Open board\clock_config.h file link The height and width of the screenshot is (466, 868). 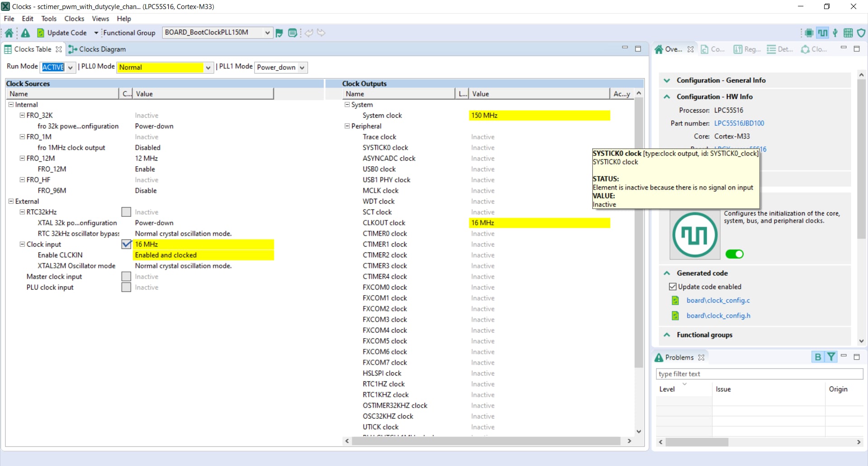click(x=718, y=316)
